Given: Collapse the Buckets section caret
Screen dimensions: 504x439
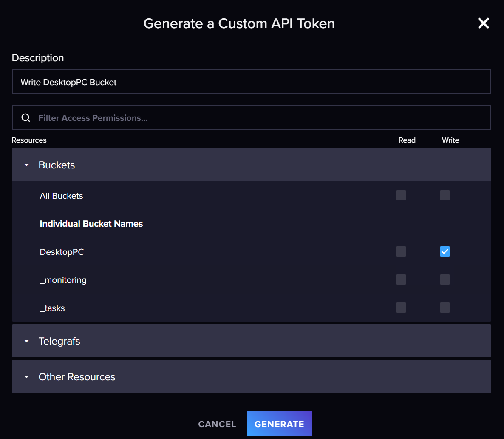Looking at the screenshot, I should (x=27, y=165).
